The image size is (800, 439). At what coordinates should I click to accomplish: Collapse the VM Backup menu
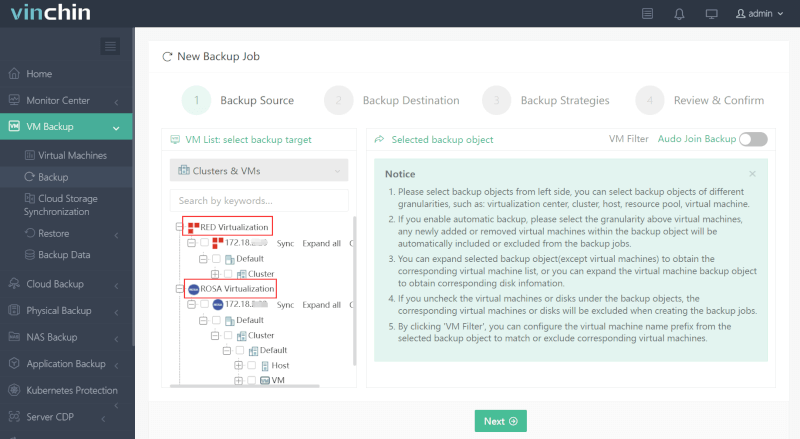point(66,127)
